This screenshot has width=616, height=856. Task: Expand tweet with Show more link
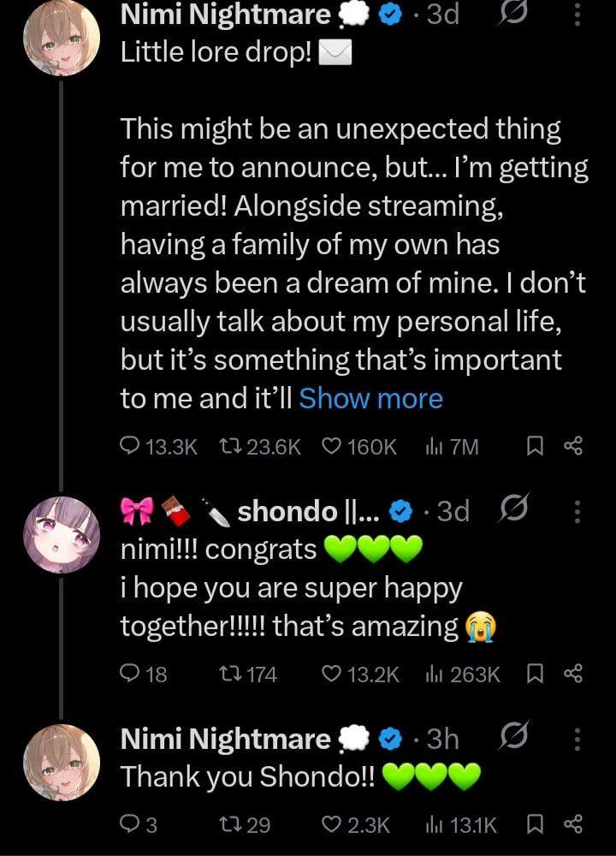370,398
